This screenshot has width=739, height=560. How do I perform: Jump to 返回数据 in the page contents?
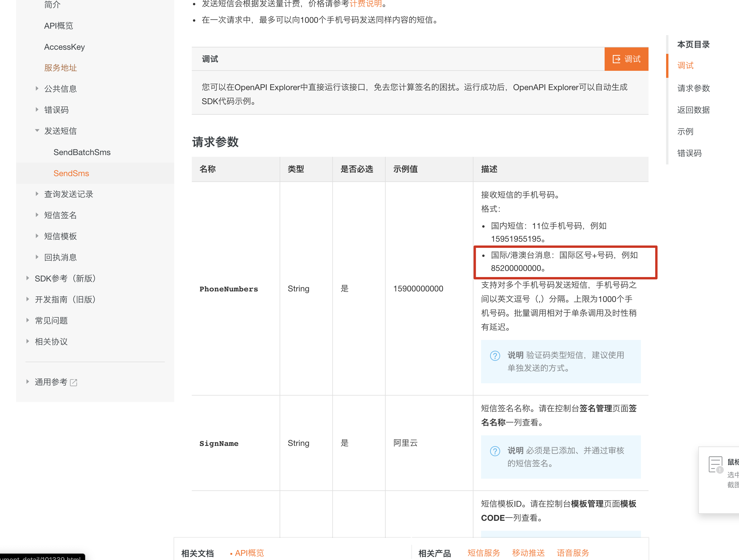[693, 110]
